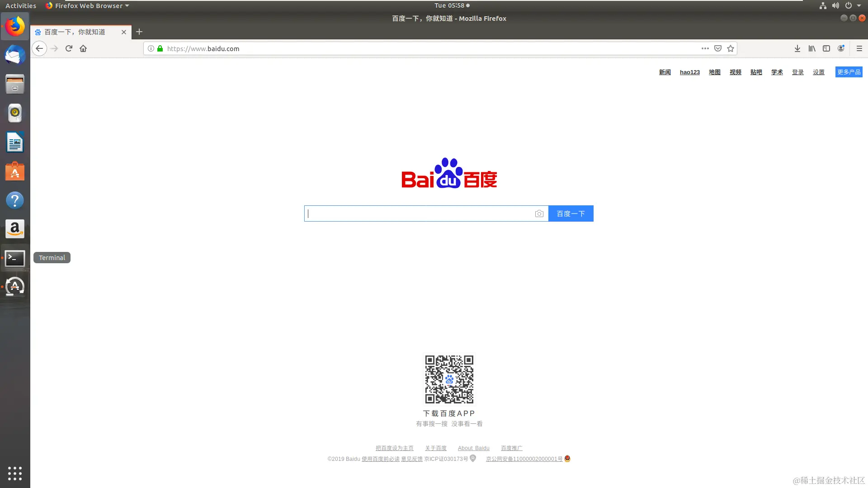The height and width of the screenshot is (488, 868).
Task: Click the 登录 login link
Action: click(798, 72)
